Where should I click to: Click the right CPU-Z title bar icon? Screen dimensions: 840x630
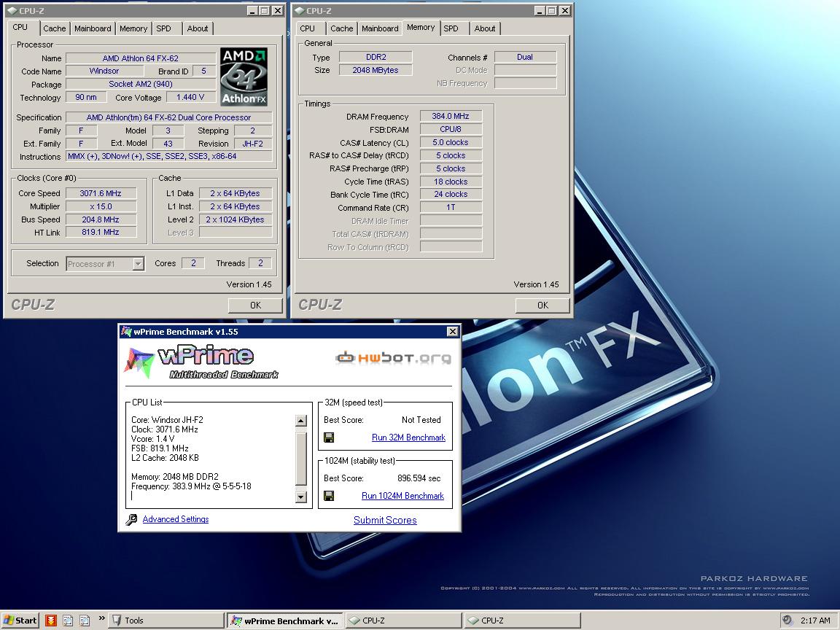[299, 11]
